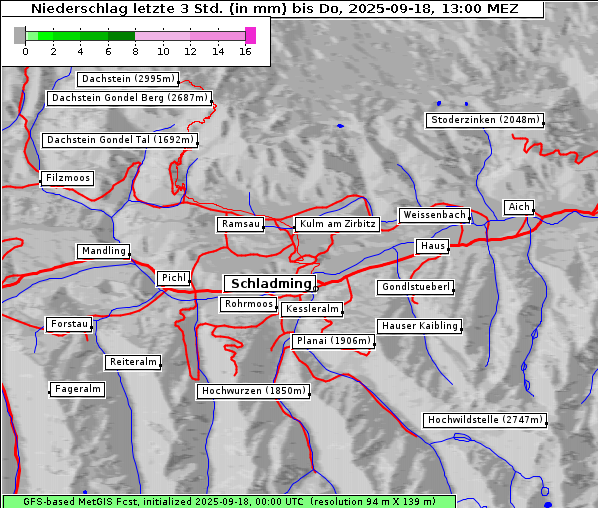The height and width of the screenshot is (508, 598).
Task: Select the Hochwildstelle (2747m) label
Action: coord(485,420)
